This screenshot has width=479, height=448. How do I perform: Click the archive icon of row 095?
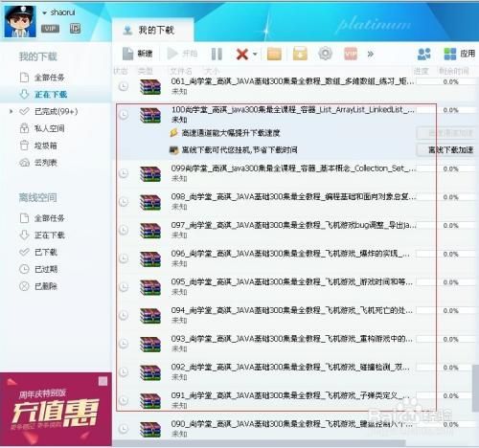[150, 287]
